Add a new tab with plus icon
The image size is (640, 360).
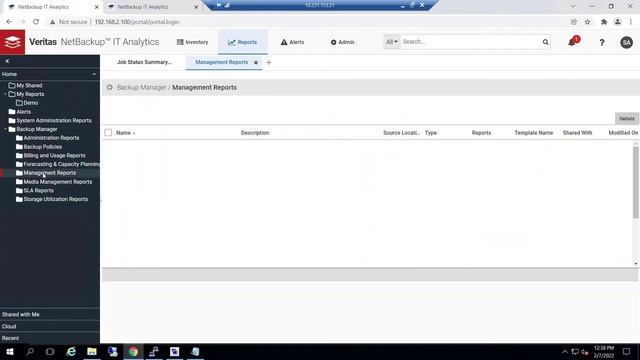coord(269,62)
